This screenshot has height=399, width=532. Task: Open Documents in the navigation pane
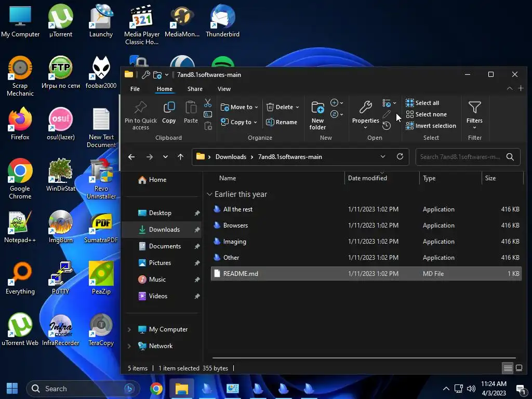click(161, 246)
